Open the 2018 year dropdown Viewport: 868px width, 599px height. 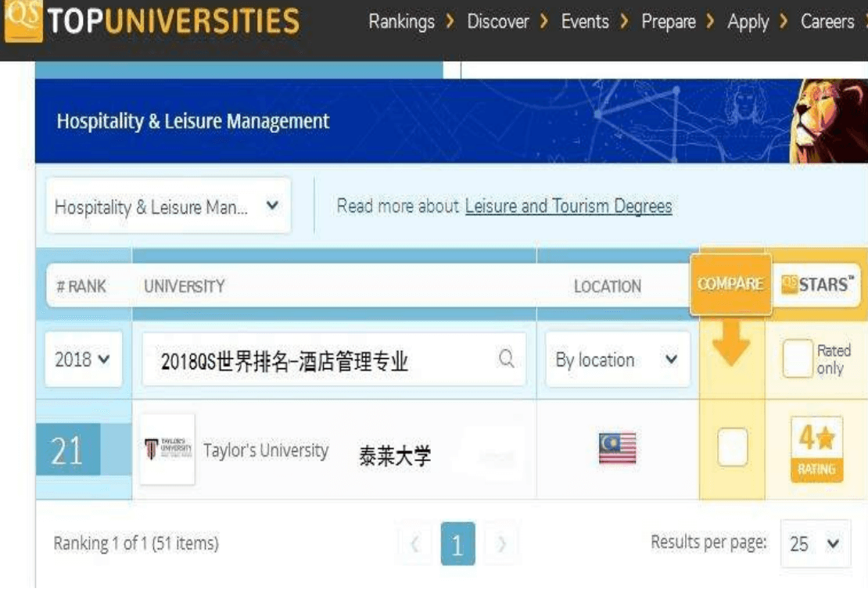[x=83, y=360]
